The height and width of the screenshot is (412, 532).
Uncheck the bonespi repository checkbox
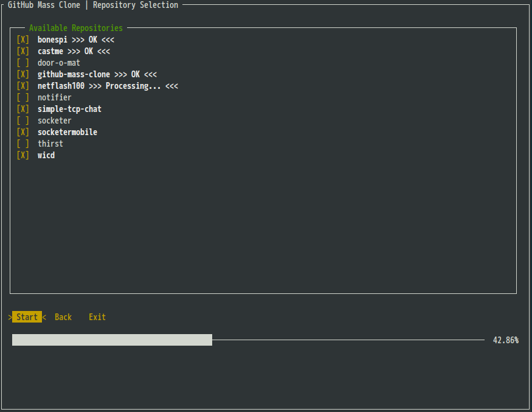tap(23, 40)
